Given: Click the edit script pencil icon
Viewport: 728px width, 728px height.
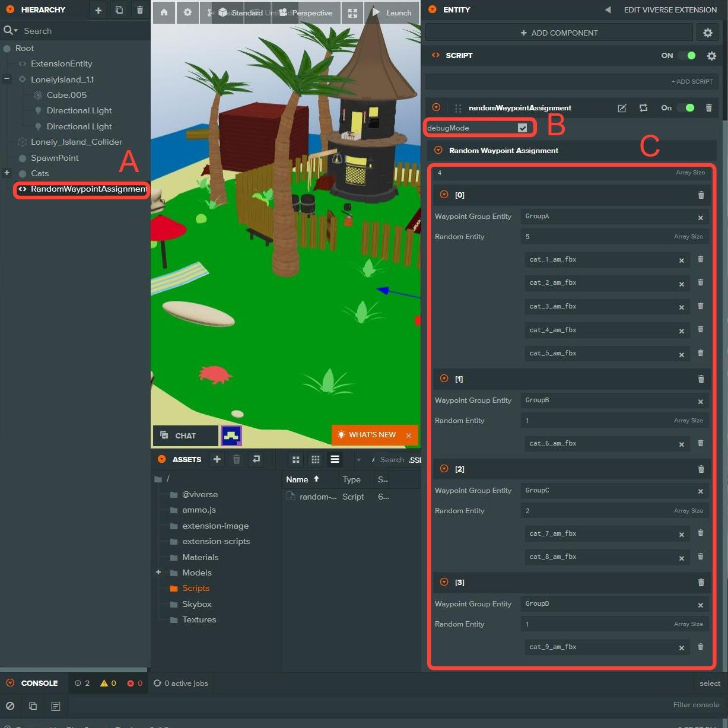Looking at the screenshot, I should pos(622,108).
